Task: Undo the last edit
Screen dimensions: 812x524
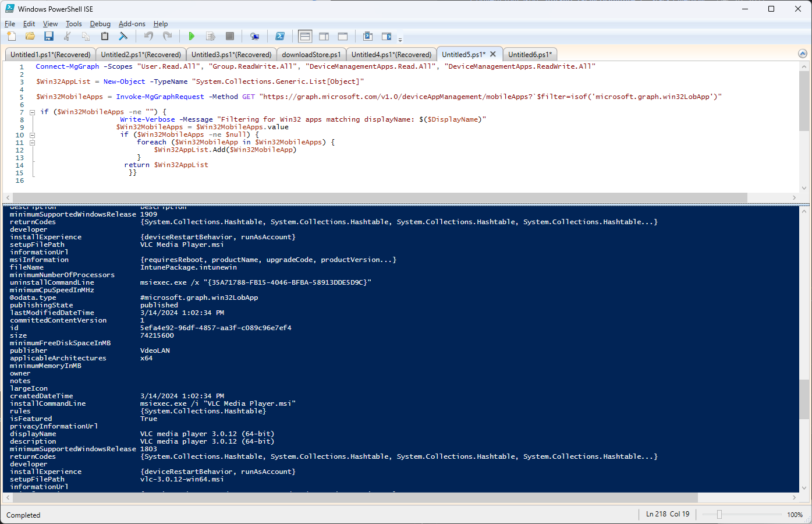Action: pos(148,36)
